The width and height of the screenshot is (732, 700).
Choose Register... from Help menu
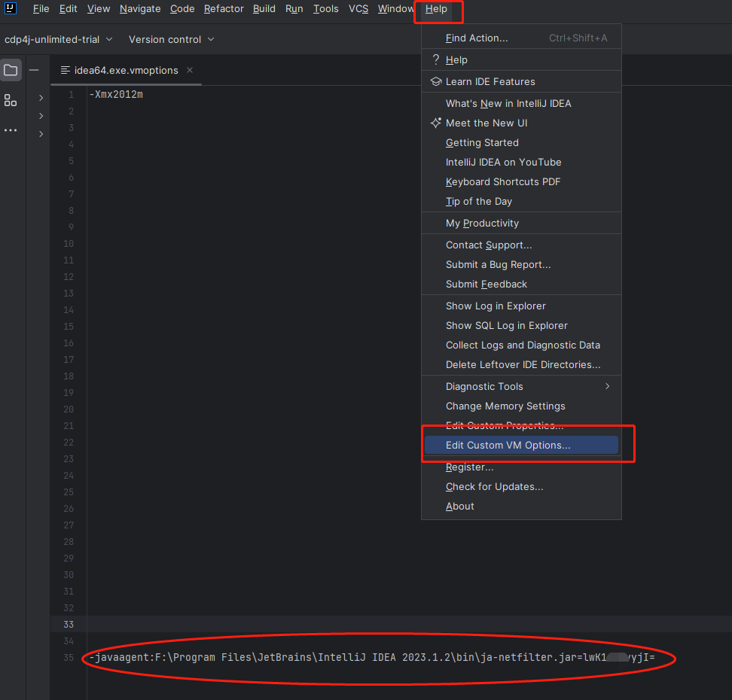pos(521,467)
